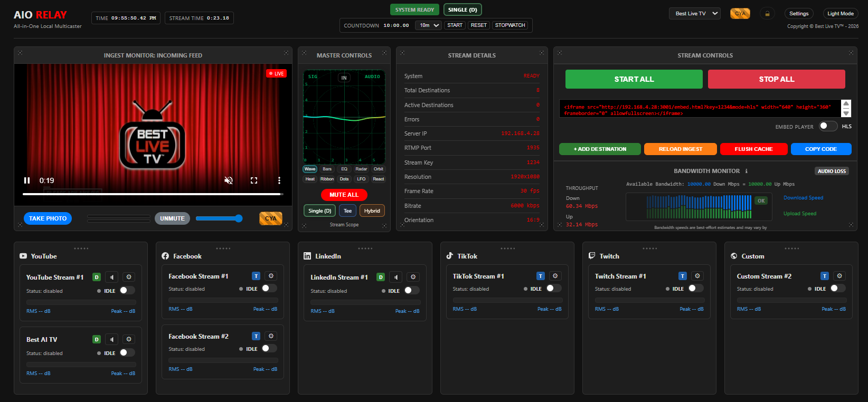Select the Heat scope mode
Image resolution: width=868 pixels, height=402 pixels.
pos(310,179)
